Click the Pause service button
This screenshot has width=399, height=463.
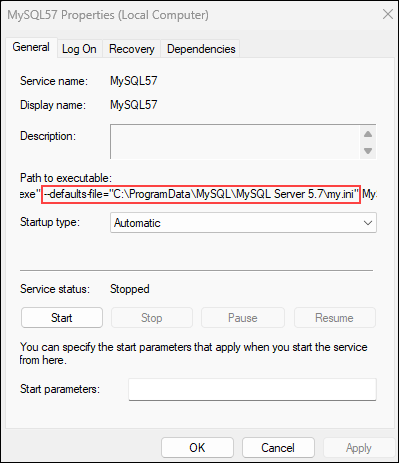tap(243, 318)
